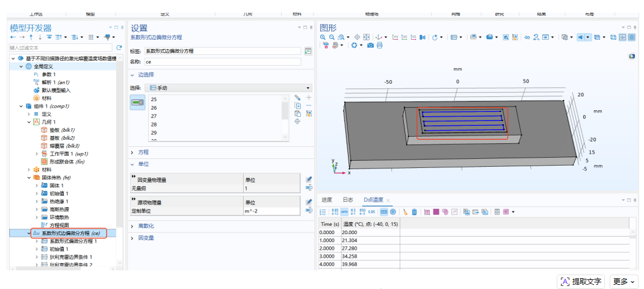The height and width of the screenshot is (289, 644).
Task: Select the 参数 1 tree node
Action: click(49, 75)
